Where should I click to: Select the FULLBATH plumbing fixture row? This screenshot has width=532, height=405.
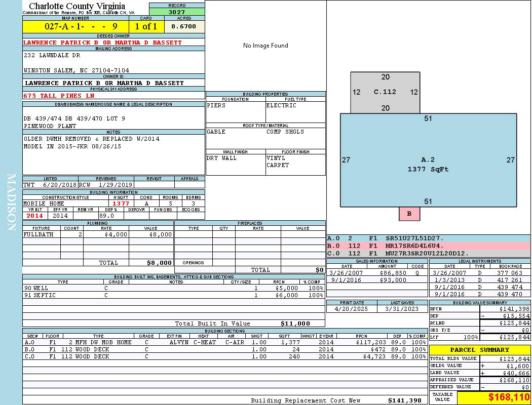(98, 234)
